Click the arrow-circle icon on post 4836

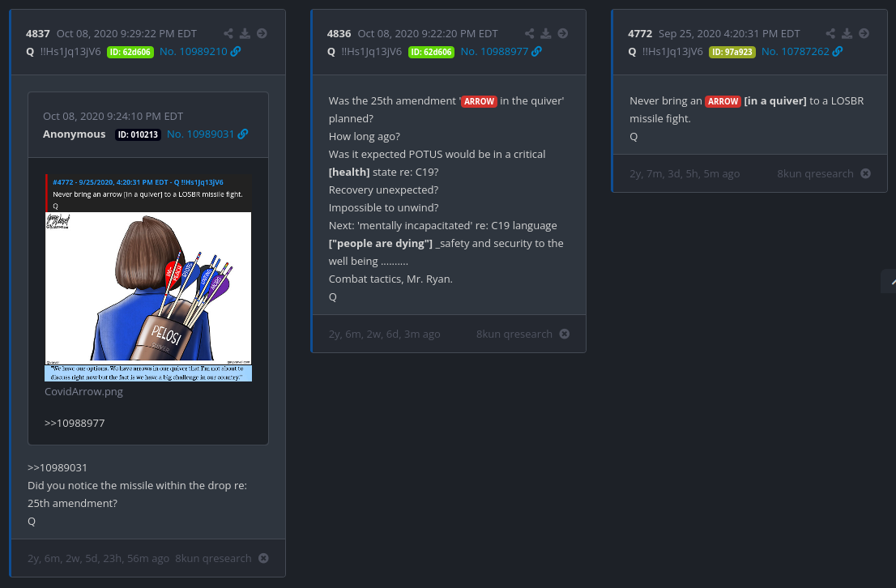[x=563, y=33]
